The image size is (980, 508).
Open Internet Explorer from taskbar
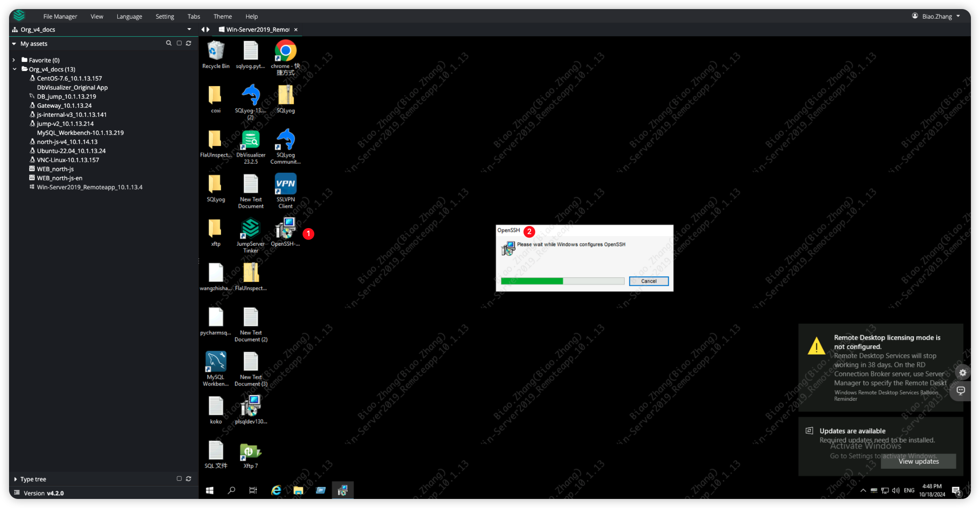point(276,490)
